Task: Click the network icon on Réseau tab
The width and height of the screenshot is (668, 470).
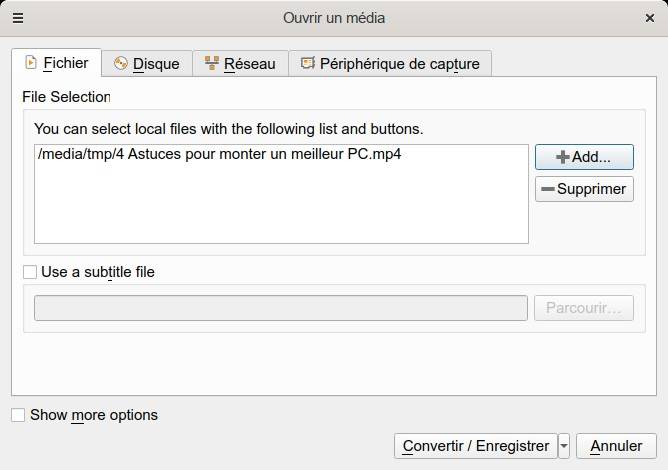Action: point(212,64)
